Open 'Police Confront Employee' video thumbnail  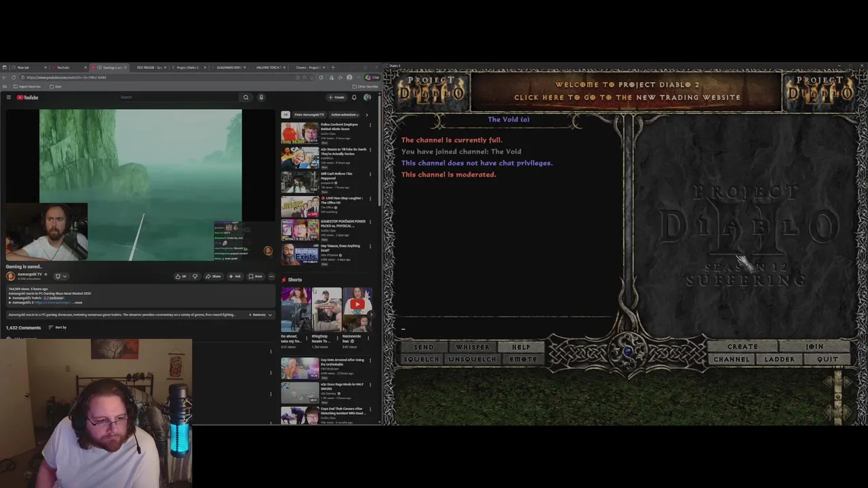300,133
